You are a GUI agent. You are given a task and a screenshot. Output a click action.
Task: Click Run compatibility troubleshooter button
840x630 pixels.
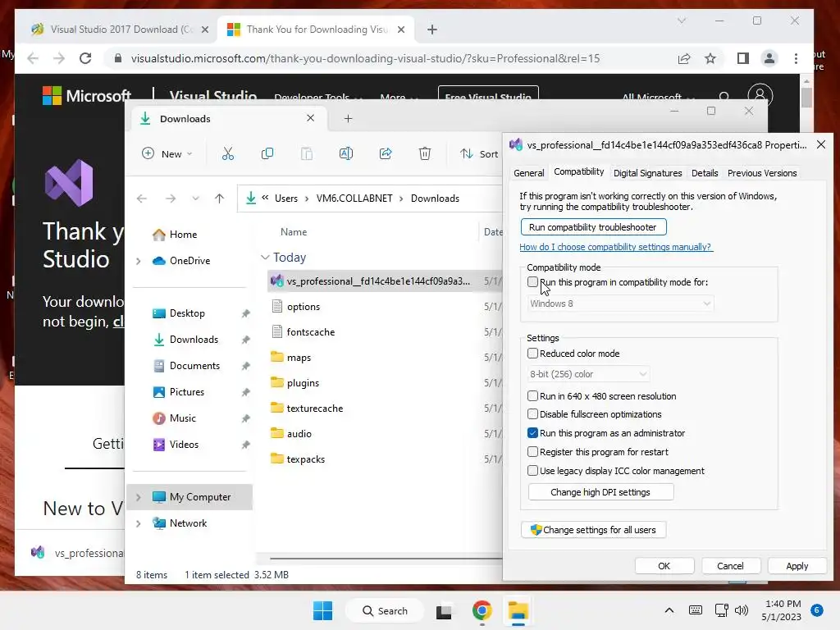click(593, 227)
